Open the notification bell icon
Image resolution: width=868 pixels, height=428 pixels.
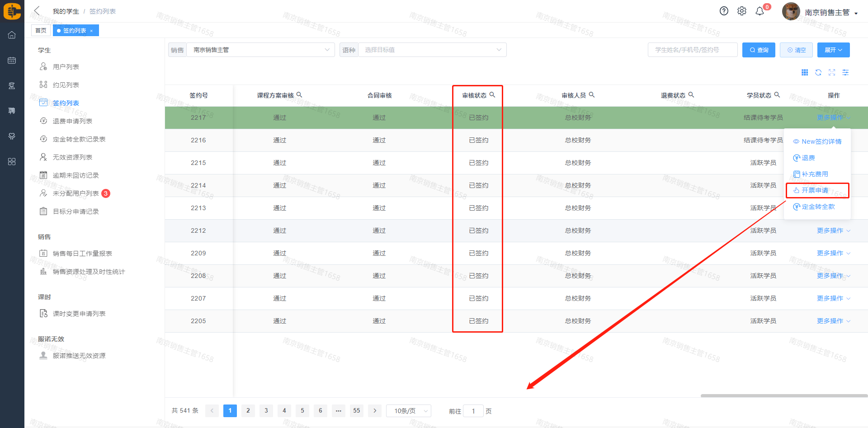coord(760,11)
